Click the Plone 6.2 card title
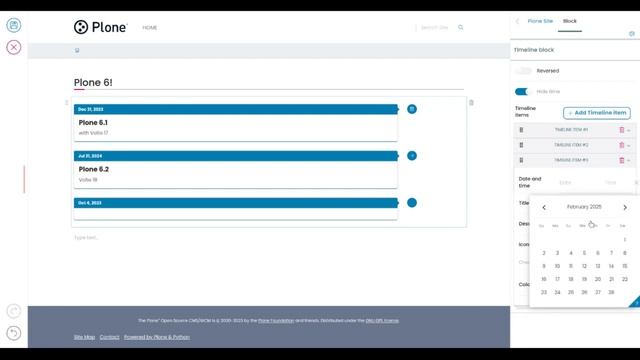This screenshot has width=640, height=360. (93, 169)
